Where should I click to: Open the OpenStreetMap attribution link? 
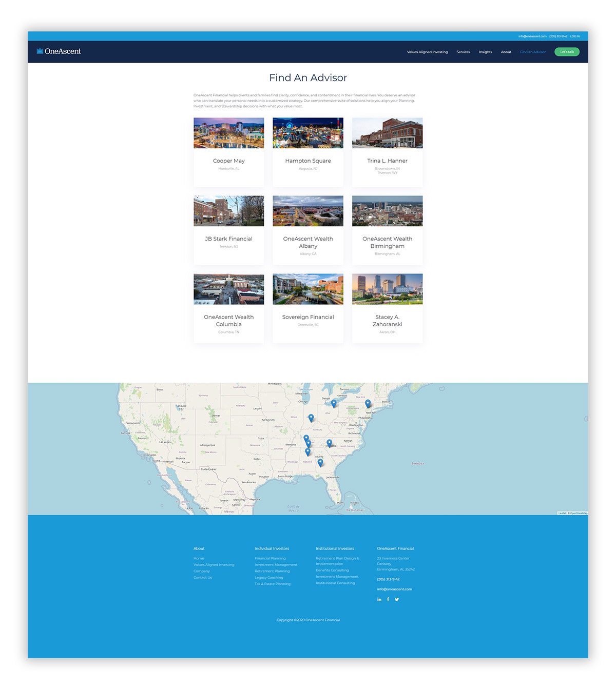point(579,513)
